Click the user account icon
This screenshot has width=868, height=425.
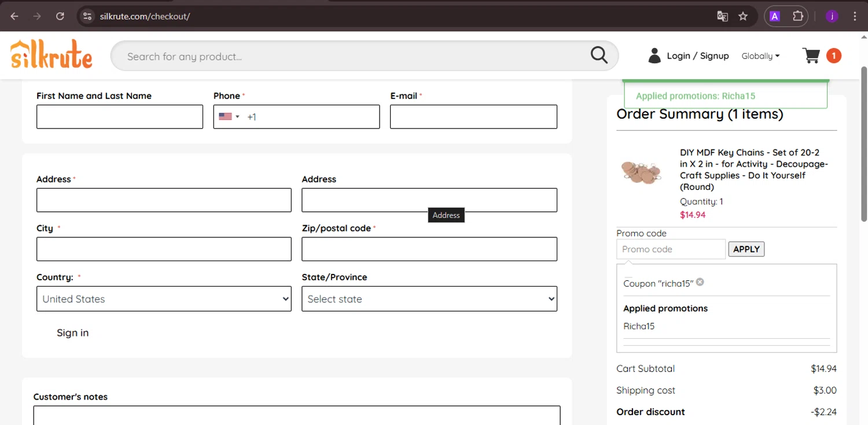(654, 56)
